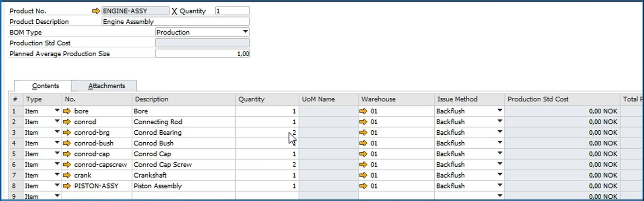The height and width of the screenshot is (201, 644).
Task: Open warehouse link arrow in Conrod Bush row
Action: pos(363,143)
